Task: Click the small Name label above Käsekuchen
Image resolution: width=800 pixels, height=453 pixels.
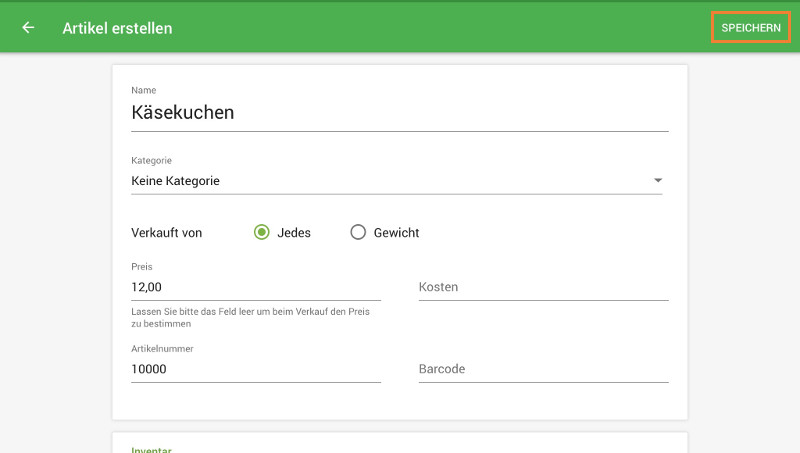Action: click(144, 91)
